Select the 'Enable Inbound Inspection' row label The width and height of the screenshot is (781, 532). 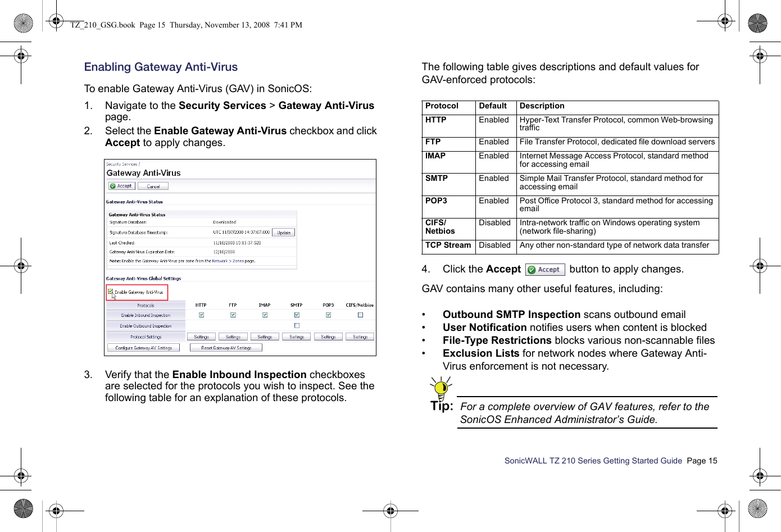click(x=146, y=315)
